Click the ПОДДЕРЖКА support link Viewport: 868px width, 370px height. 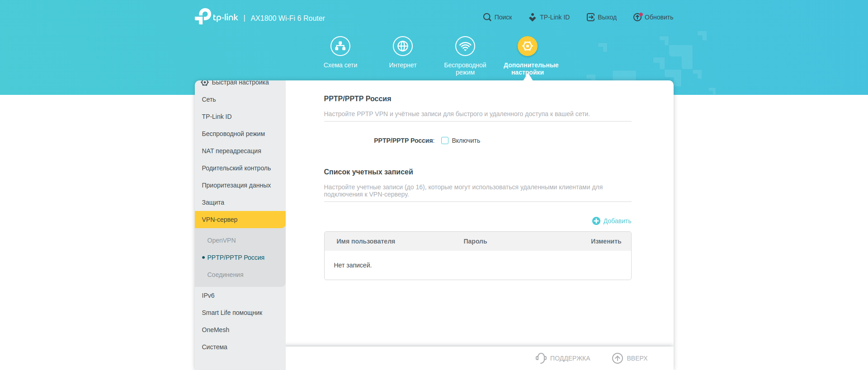point(563,358)
